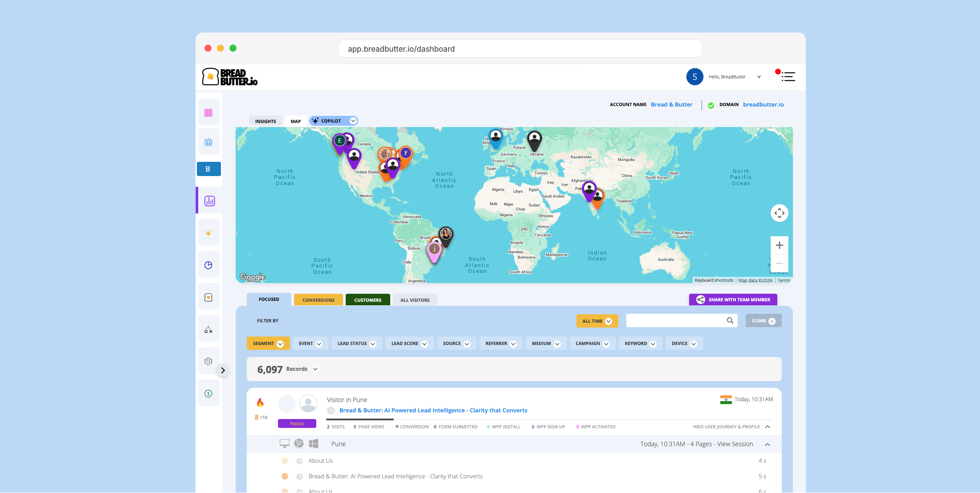Open the bar chart analytics sidebar icon
Viewport: 980px width, 493px height.
[209, 201]
